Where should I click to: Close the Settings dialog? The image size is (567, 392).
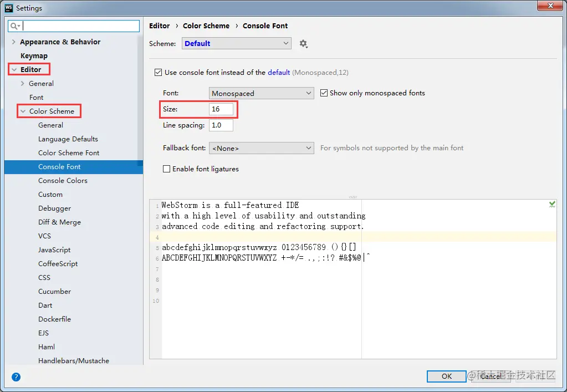coord(550,6)
